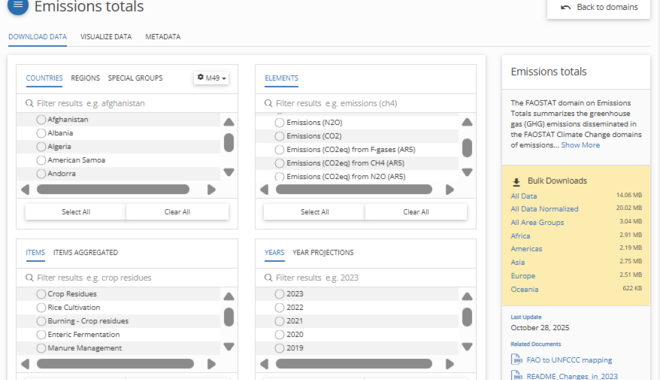Viewport: 660px width, 380px height.
Task: Select the Elements tab
Action: [x=281, y=78]
